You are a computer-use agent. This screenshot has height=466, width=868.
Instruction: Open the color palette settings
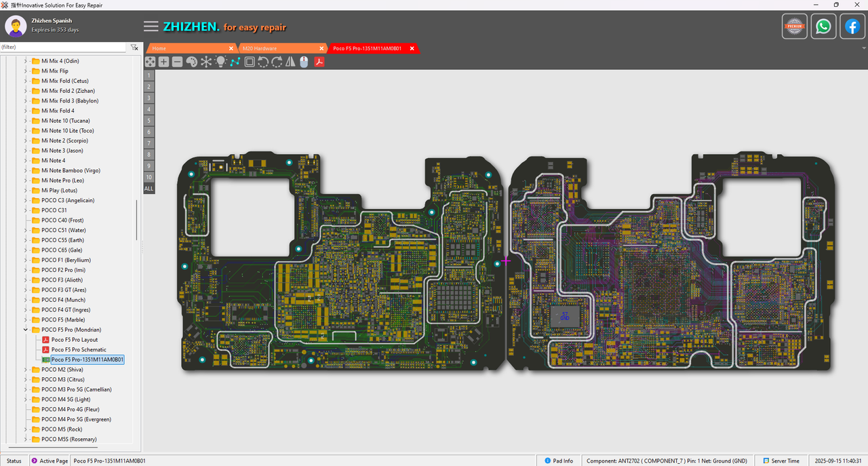[x=191, y=62]
